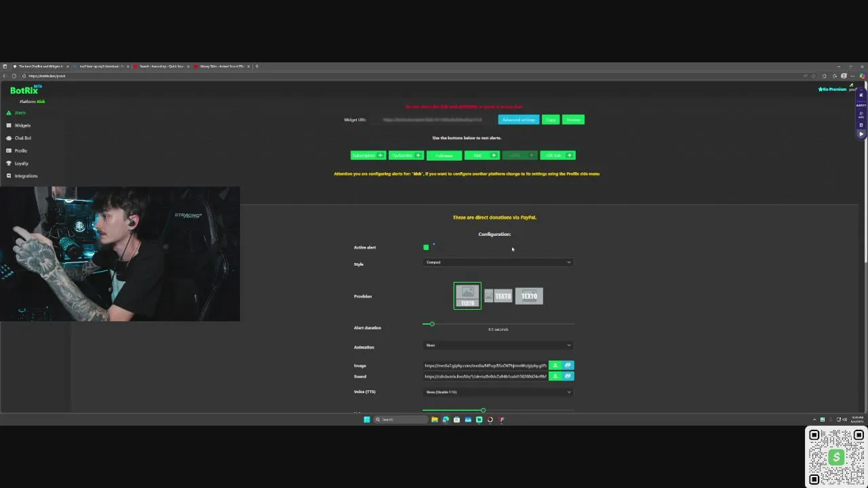Open the Widgets section in the sidebar

tap(22, 125)
